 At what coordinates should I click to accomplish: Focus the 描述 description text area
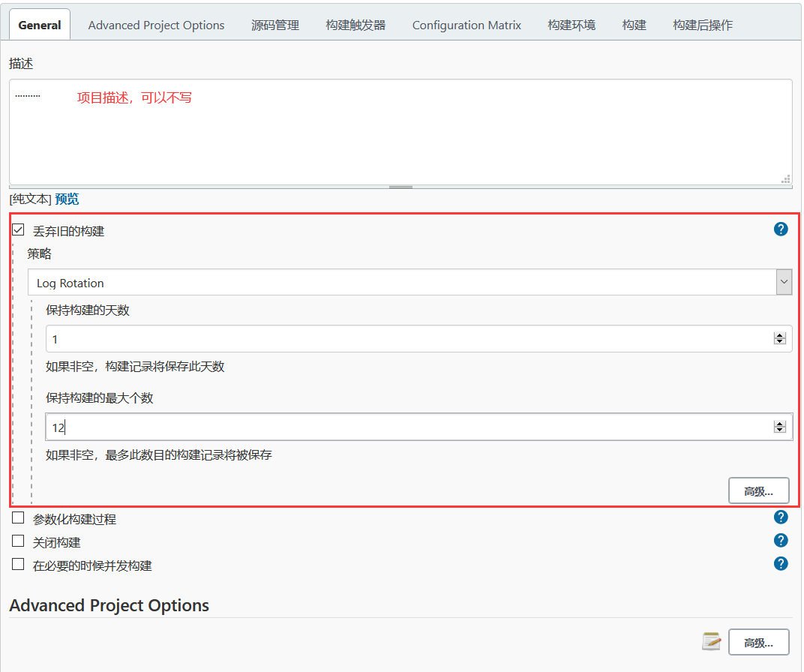[400, 132]
